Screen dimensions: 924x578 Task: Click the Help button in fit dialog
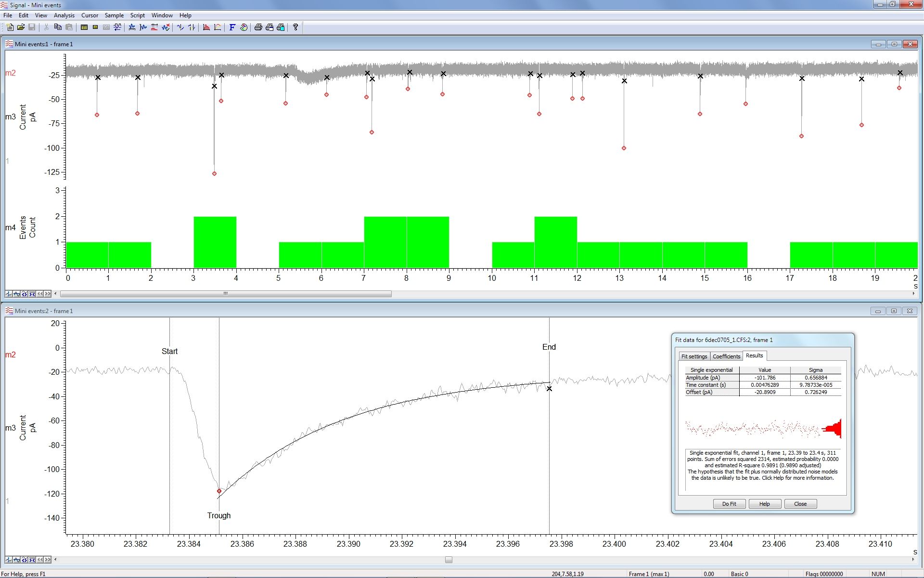click(x=764, y=504)
